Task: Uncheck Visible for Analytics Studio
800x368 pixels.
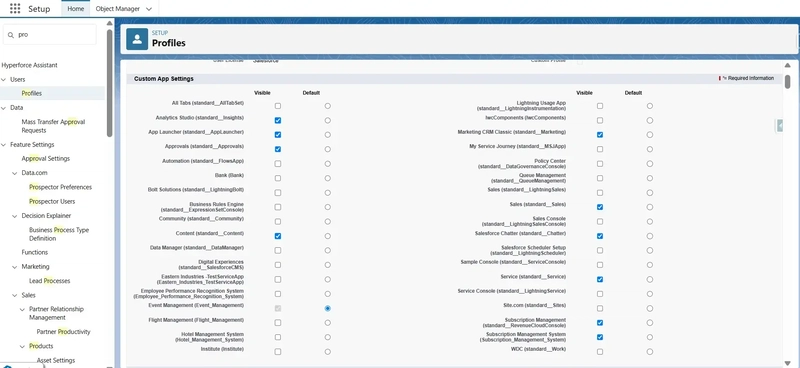Action: [278, 120]
